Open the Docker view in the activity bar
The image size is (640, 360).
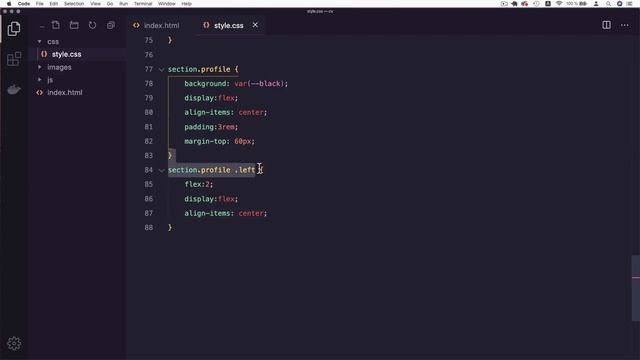(14, 89)
